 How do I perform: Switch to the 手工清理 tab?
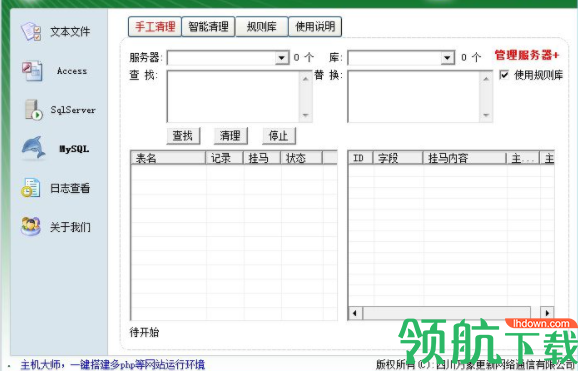[x=155, y=27]
